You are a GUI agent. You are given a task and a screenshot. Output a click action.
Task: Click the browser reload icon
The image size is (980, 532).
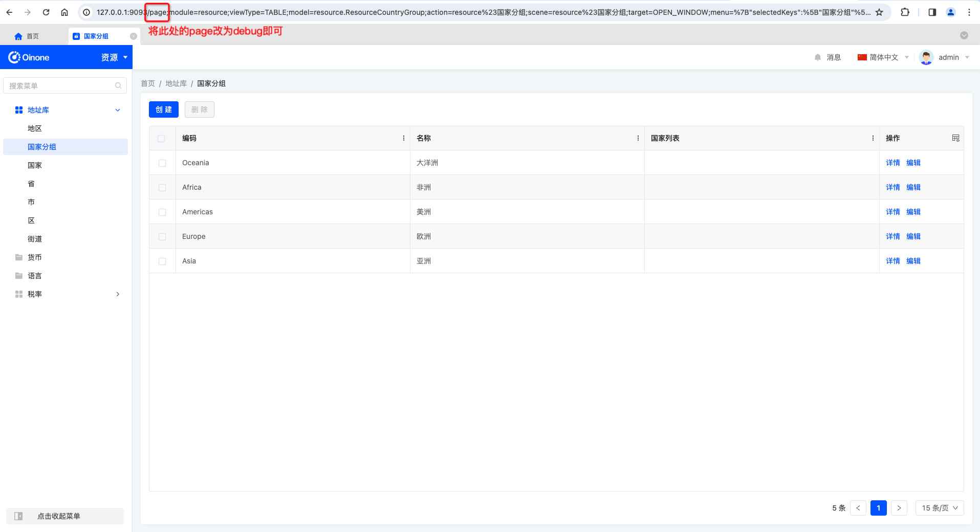(46, 12)
